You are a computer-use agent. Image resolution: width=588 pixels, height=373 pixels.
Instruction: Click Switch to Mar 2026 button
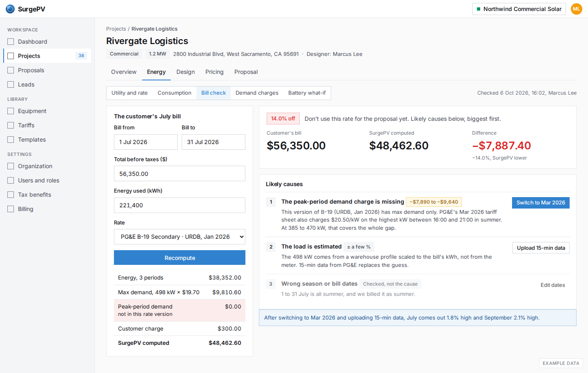point(541,203)
